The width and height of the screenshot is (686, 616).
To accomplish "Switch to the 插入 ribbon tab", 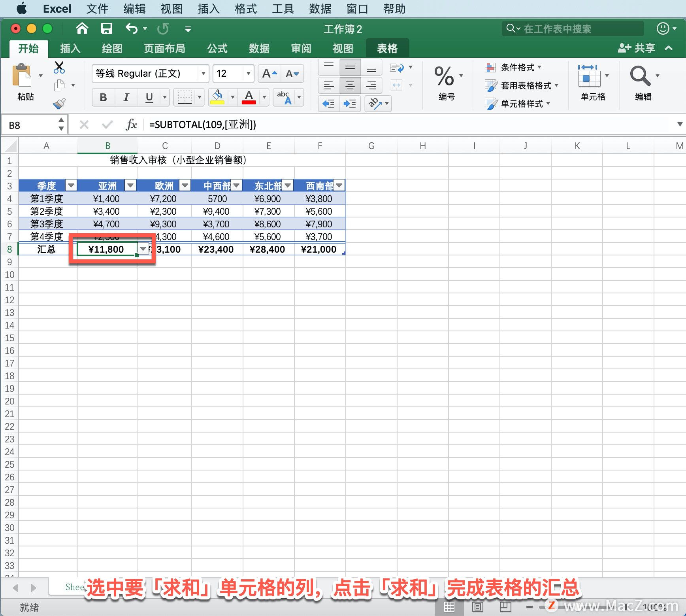I will 70,49.
